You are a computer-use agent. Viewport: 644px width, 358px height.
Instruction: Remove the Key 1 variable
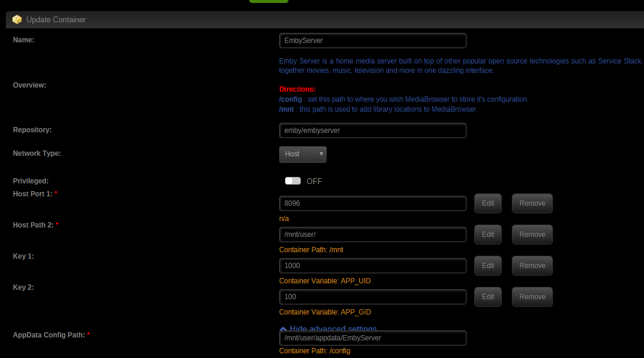[x=532, y=266]
